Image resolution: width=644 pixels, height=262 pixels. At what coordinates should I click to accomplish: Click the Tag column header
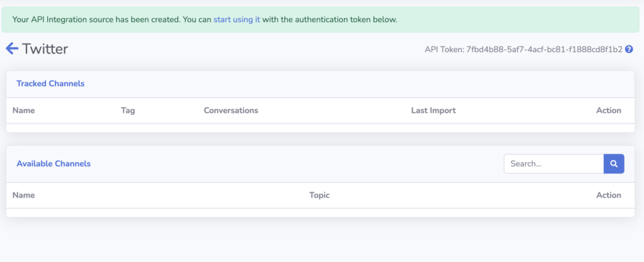(x=128, y=111)
